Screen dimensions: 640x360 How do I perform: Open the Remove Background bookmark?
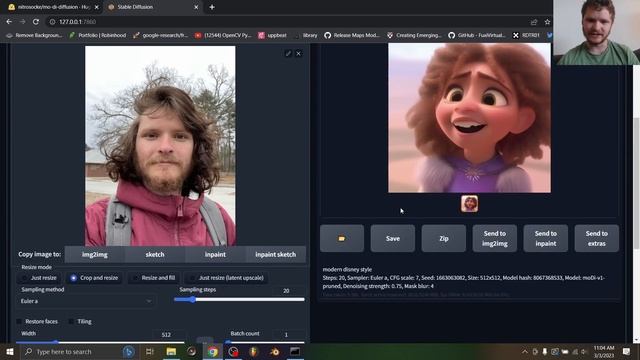coord(34,36)
